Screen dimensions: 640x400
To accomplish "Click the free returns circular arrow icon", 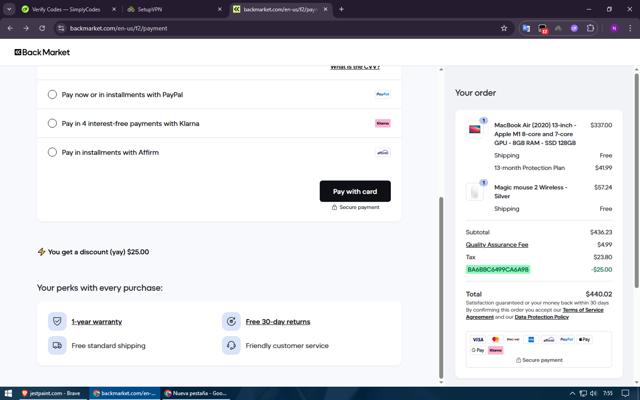I will pos(231,322).
